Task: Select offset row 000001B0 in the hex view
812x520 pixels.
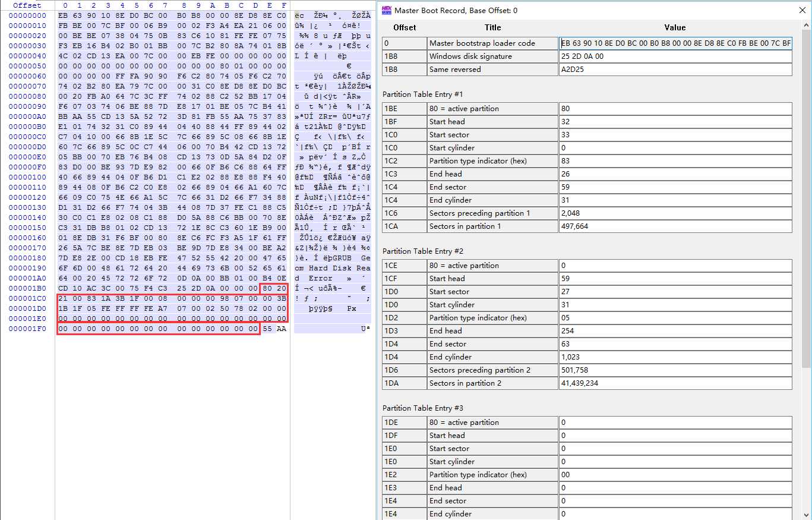Action: click(x=27, y=288)
